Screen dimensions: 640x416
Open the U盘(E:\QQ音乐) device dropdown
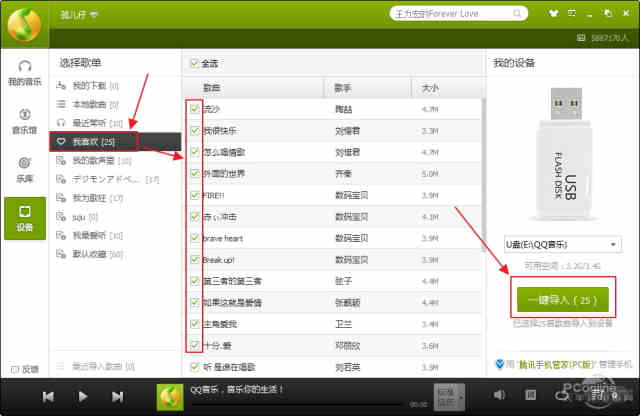point(563,245)
